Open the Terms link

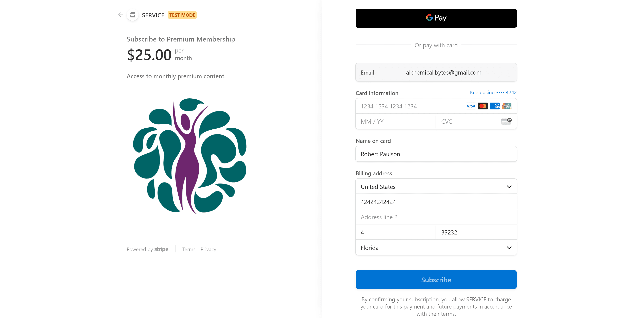pyautogui.click(x=189, y=249)
